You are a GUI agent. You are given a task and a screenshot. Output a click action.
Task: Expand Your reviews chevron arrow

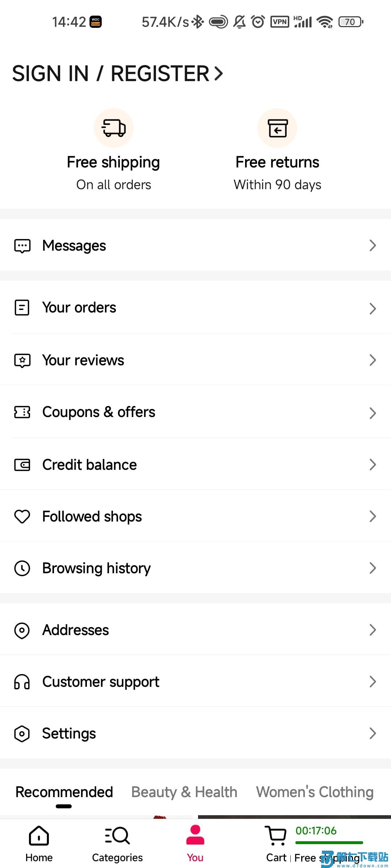pyautogui.click(x=373, y=360)
